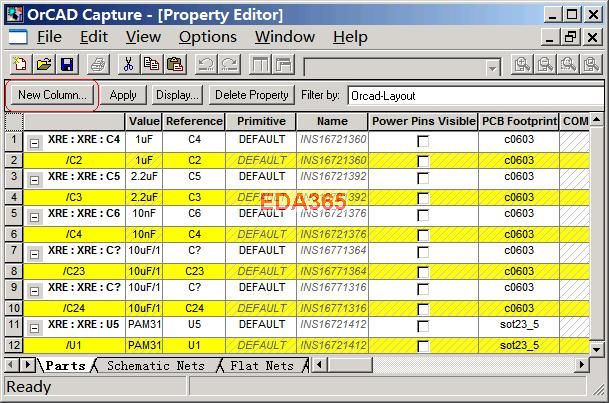The image size is (609, 403).
Task: Collapse the XRE : XRE : U5 row
Action: pos(34,328)
